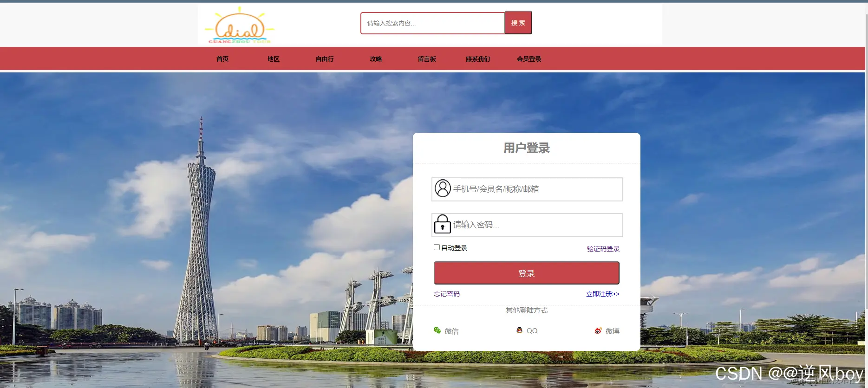Click the 其他登陆方式 label
This screenshot has width=868, height=388.
(527, 310)
